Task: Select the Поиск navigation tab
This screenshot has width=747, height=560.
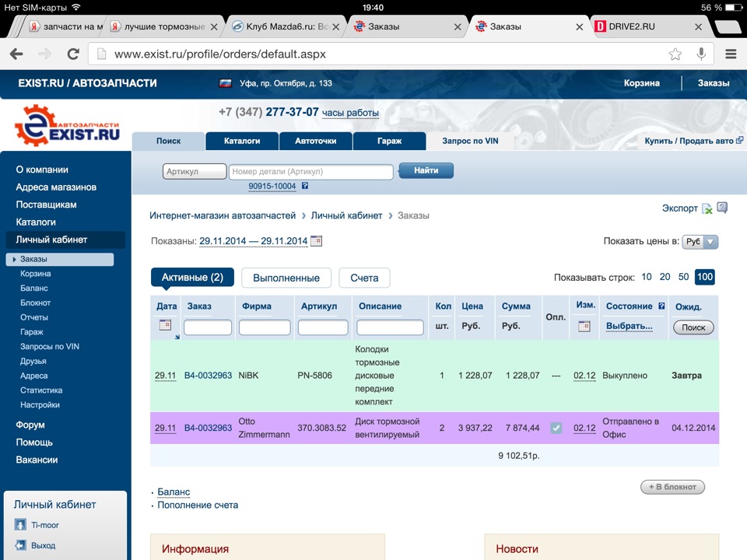Action: pos(168,141)
